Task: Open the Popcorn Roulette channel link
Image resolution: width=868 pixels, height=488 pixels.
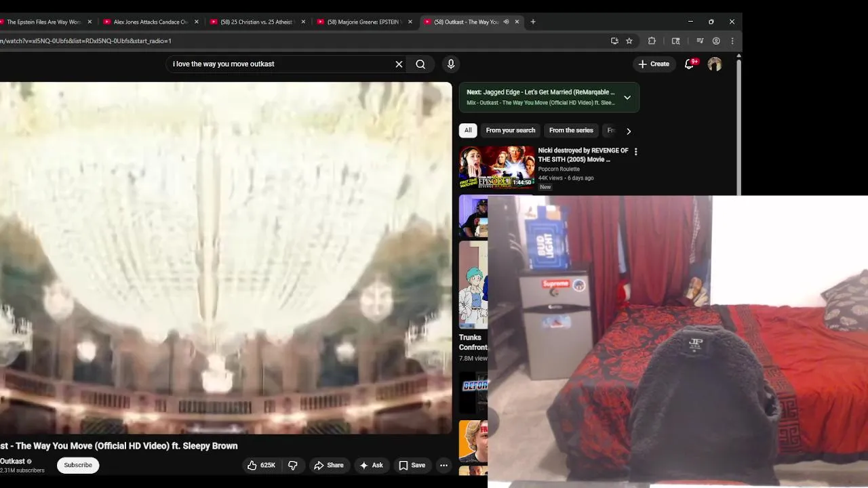Action: pos(559,169)
